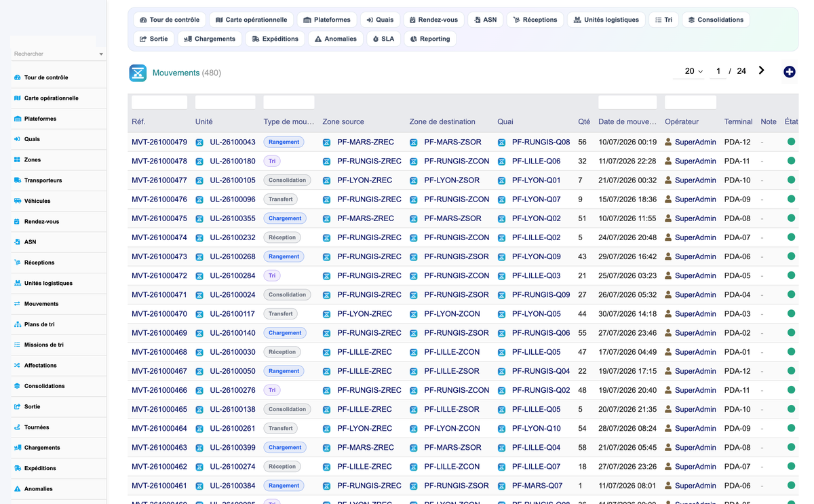Click the Type de mouvement filter field
Screen dimensions: 814x504
(289, 102)
